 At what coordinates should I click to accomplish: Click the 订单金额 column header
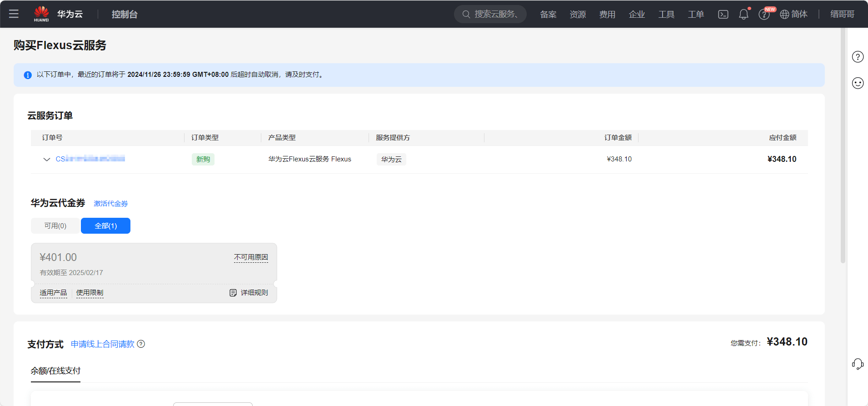point(618,138)
